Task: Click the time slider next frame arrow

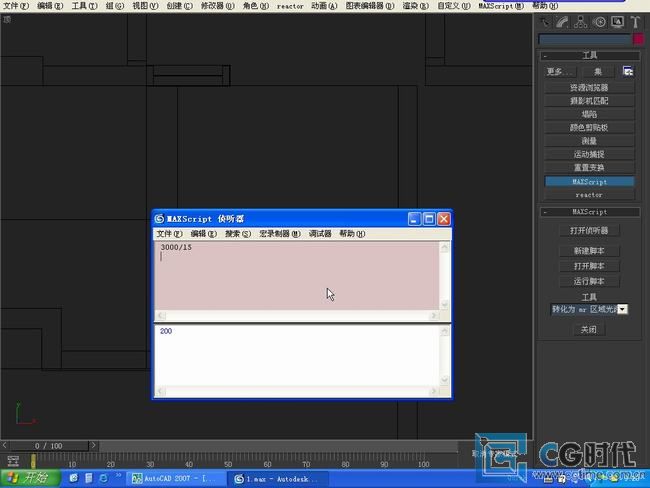Action: (x=93, y=446)
